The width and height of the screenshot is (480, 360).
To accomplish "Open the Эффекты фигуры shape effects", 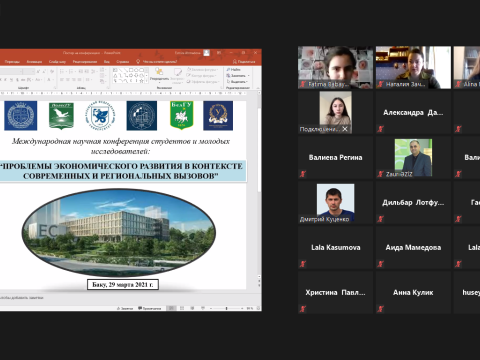I will (x=203, y=82).
